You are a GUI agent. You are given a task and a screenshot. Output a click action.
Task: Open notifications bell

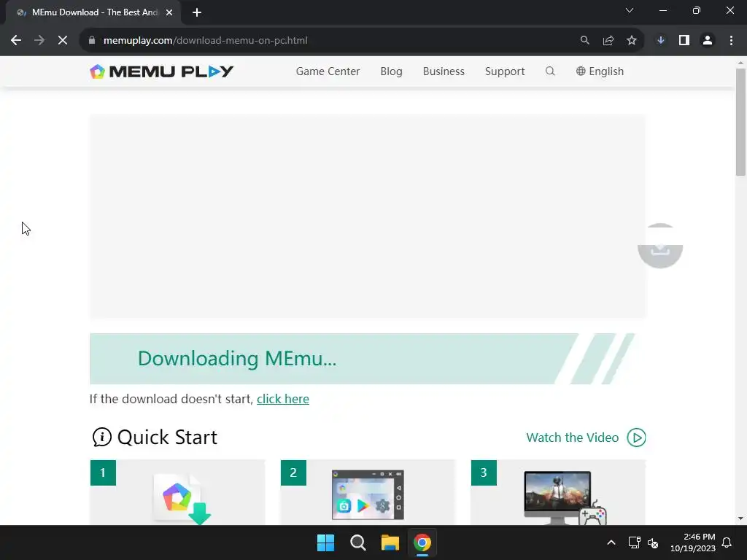click(x=727, y=542)
